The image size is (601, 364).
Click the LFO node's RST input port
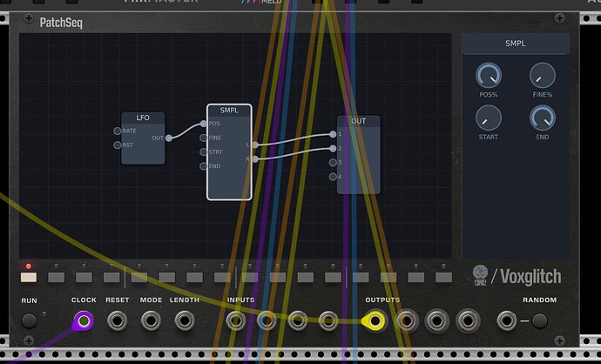tap(118, 145)
